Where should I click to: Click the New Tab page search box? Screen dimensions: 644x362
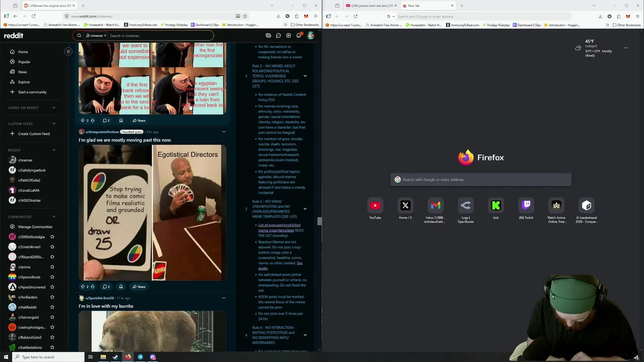[481, 179]
